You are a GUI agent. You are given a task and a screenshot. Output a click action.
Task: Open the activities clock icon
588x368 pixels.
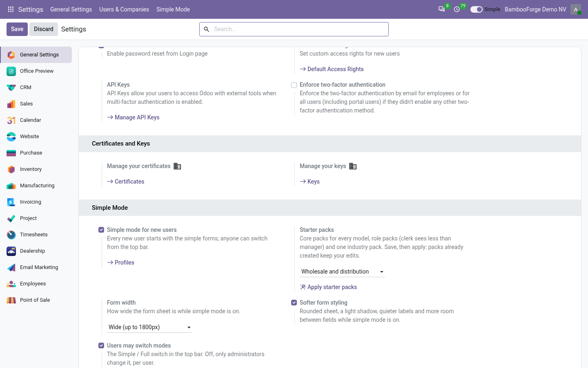[457, 9]
